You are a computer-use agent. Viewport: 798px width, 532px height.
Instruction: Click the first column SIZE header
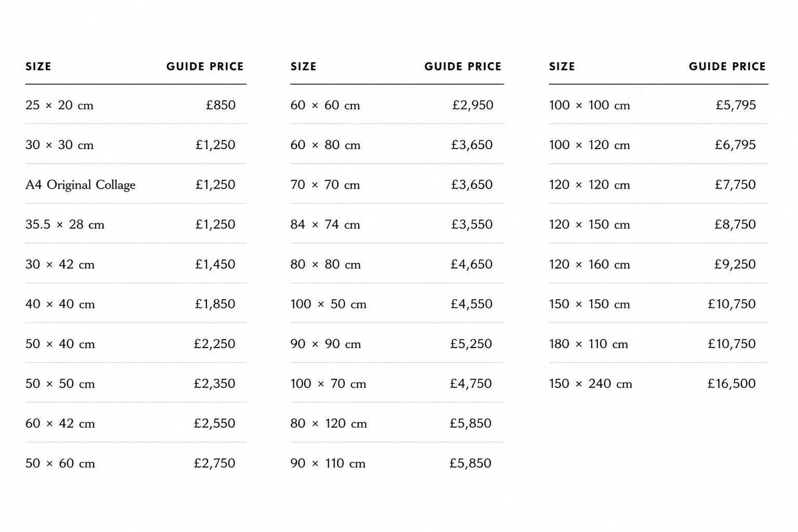coord(38,66)
